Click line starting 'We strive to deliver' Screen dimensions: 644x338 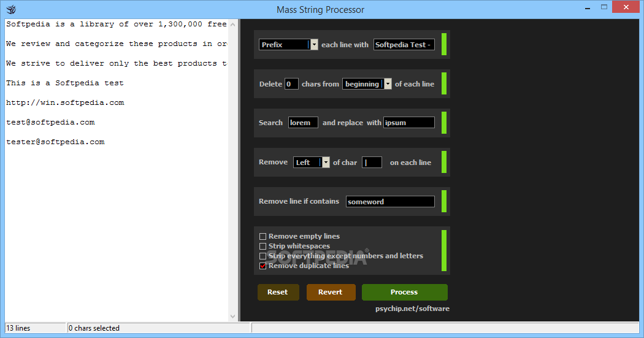[117, 64]
